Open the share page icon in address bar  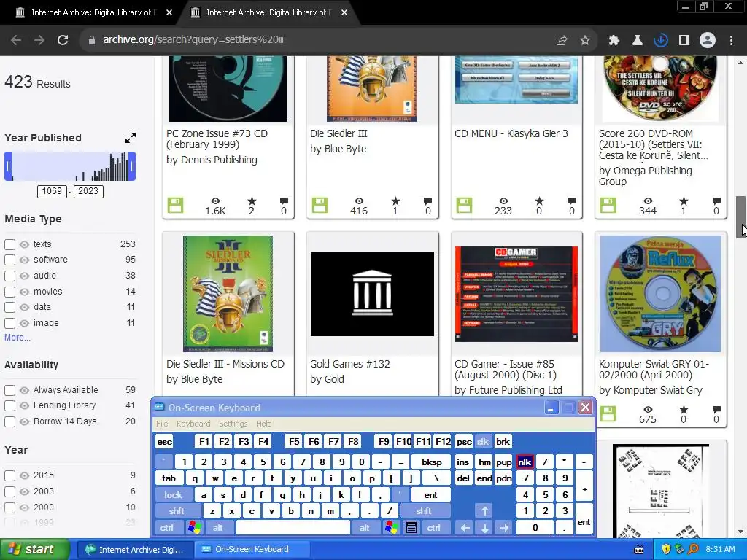pos(562,41)
